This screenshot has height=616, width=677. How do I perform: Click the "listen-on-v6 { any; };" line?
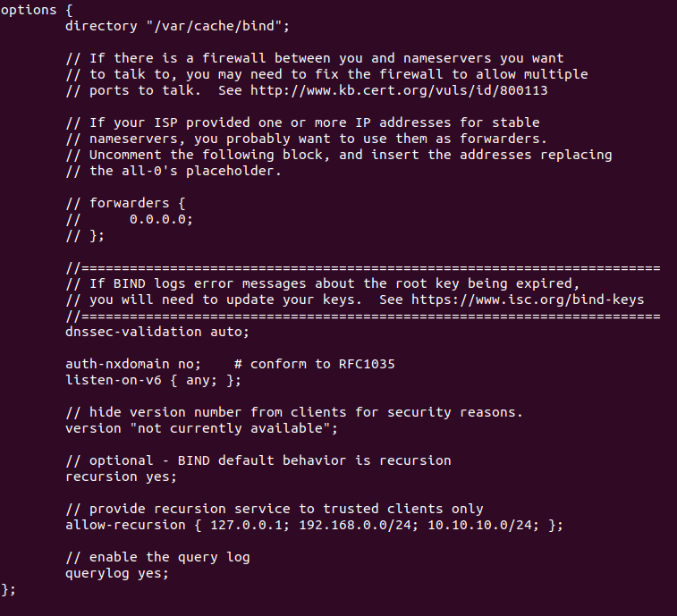pos(153,380)
